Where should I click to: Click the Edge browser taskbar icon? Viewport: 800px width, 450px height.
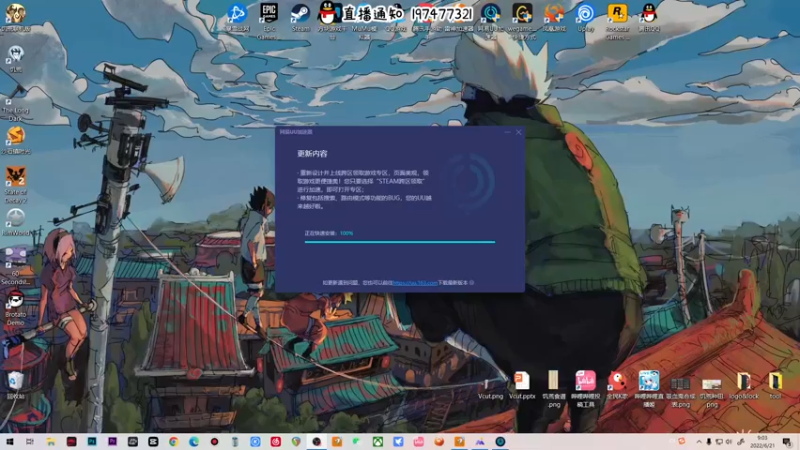pyautogui.click(x=194, y=441)
